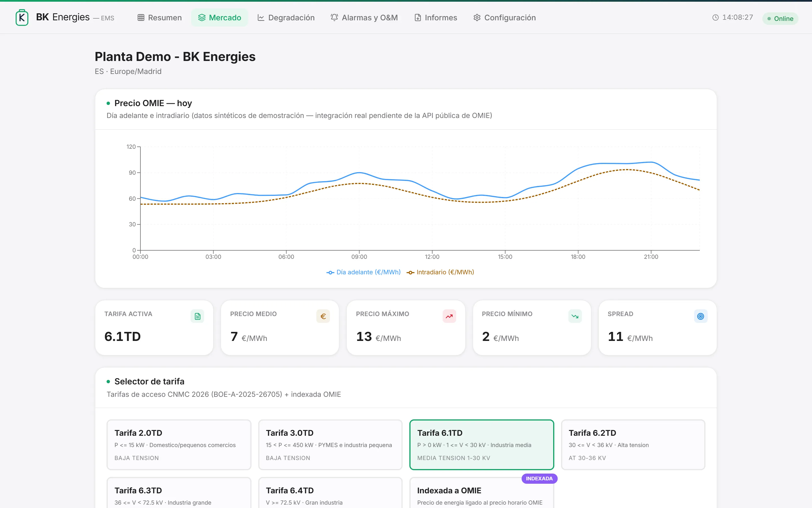The image size is (812, 508).
Task: Click the purple INDEXADA badge
Action: (x=539, y=478)
